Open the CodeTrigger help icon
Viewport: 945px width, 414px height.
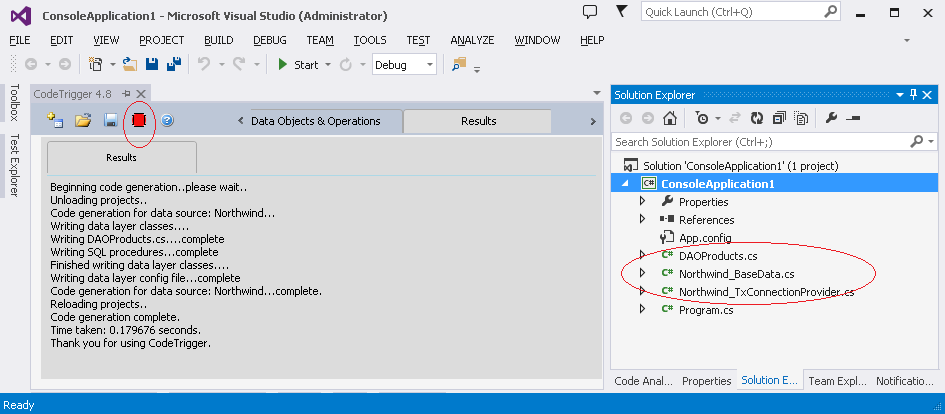(167, 121)
